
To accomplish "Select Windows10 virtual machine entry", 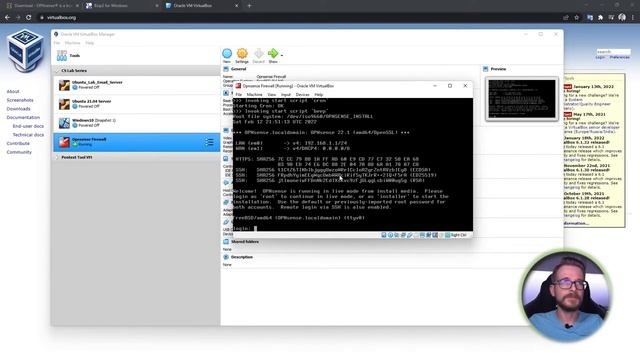I will click(137, 123).
